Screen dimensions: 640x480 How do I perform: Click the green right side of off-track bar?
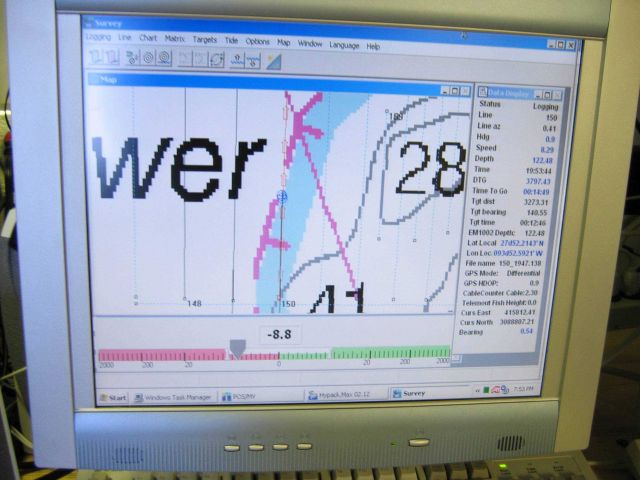(391, 352)
